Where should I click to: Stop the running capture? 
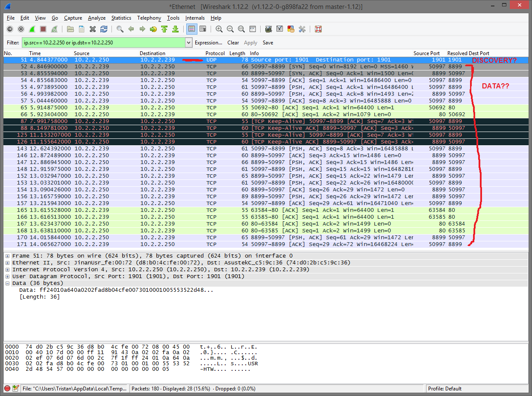[43, 29]
